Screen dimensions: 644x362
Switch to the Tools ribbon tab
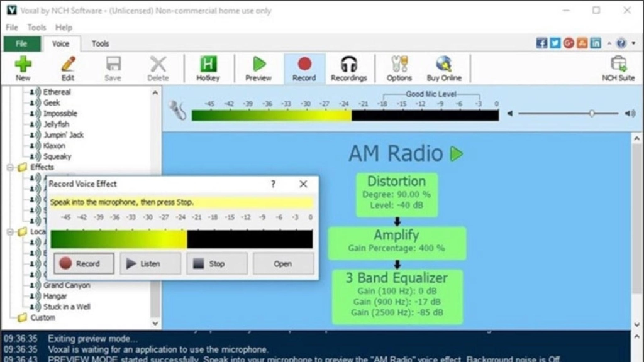click(x=100, y=43)
